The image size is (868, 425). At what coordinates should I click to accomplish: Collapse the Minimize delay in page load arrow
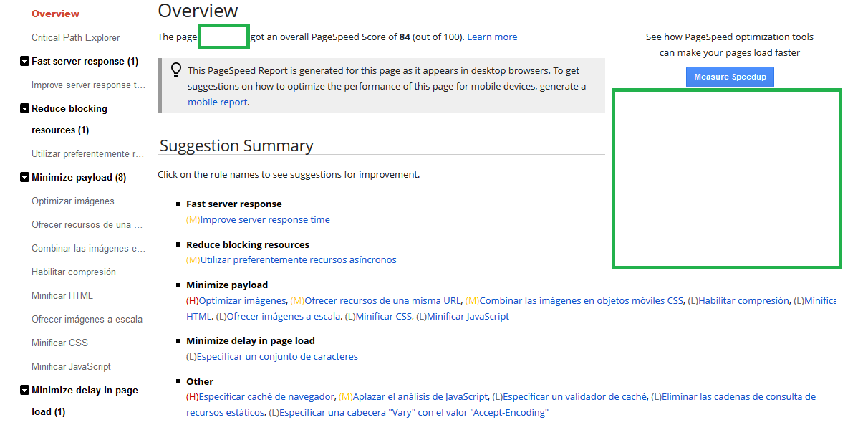[x=24, y=391]
